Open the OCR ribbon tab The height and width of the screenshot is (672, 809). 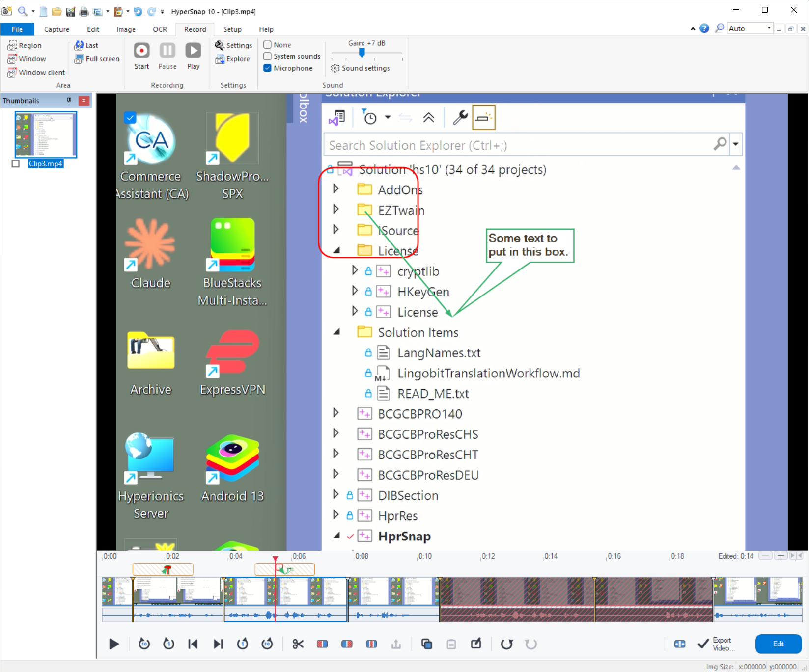pos(160,29)
